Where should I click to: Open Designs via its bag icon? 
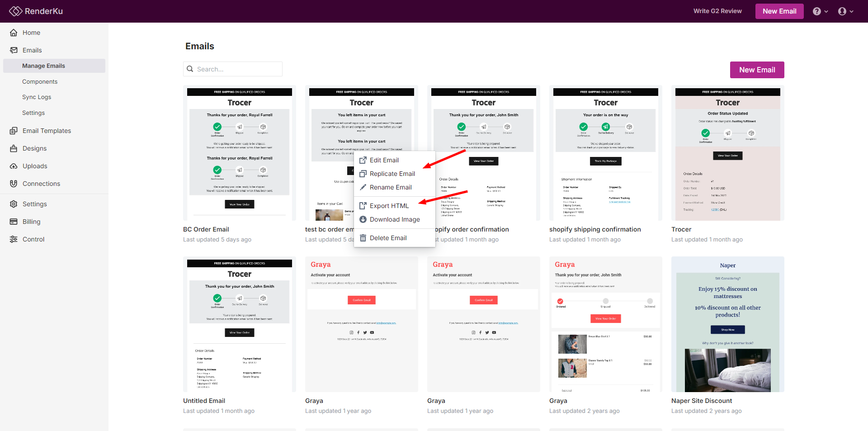coord(14,148)
